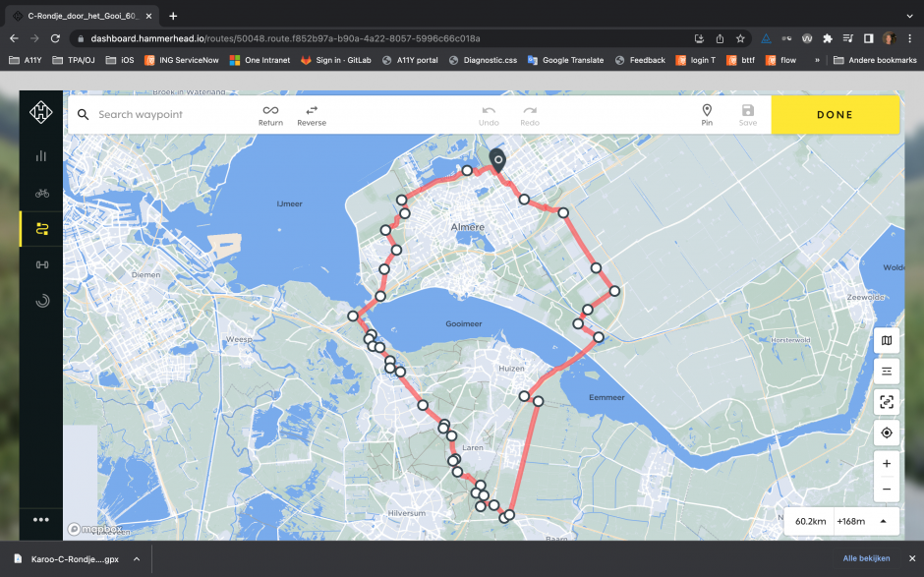Viewport: 924px width, 577px height.
Task: Select the C-Rondje_door_het_Gooi browser tab
Action: [x=83, y=16]
